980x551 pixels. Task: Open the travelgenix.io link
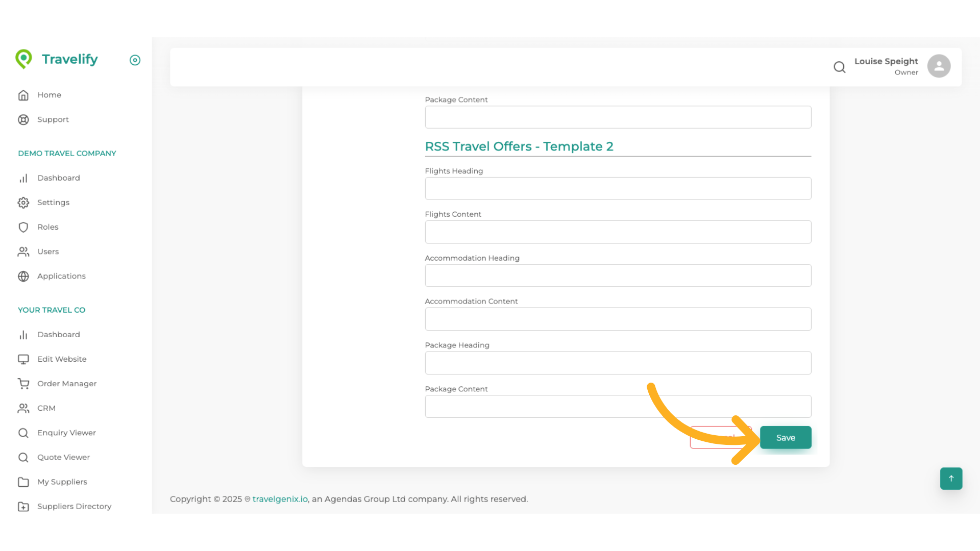coord(280,499)
